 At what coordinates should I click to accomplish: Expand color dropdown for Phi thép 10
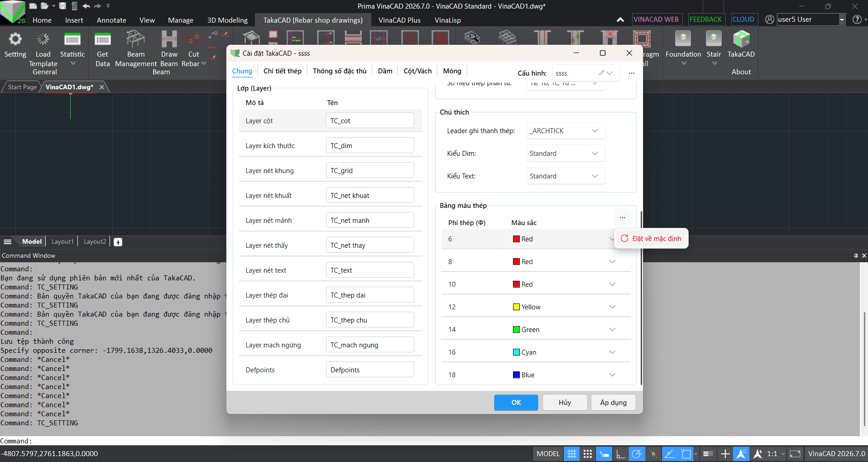[613, 284]
